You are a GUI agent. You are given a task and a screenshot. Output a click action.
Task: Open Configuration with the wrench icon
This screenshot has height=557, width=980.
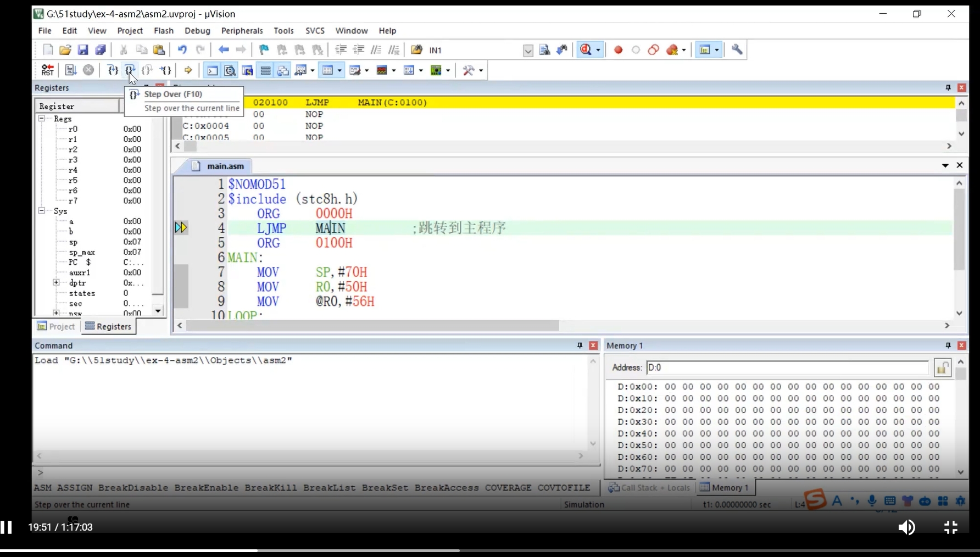[x=737, y=50]
